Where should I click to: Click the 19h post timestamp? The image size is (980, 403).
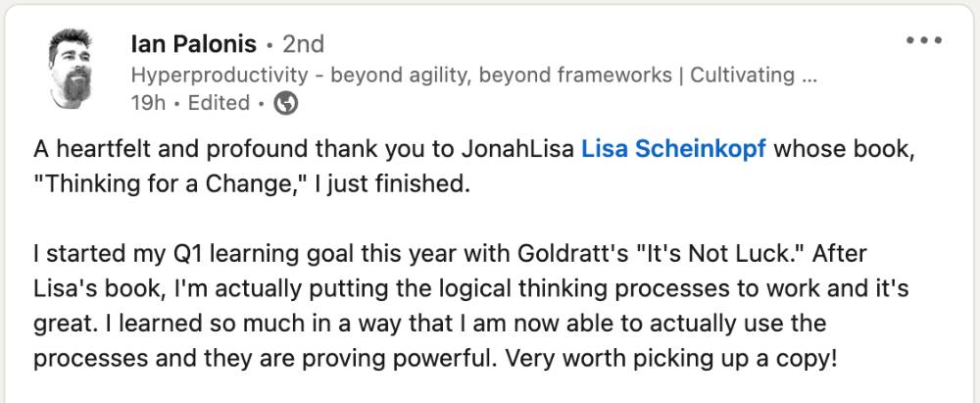pyautogui.click(x=148, y=103)
